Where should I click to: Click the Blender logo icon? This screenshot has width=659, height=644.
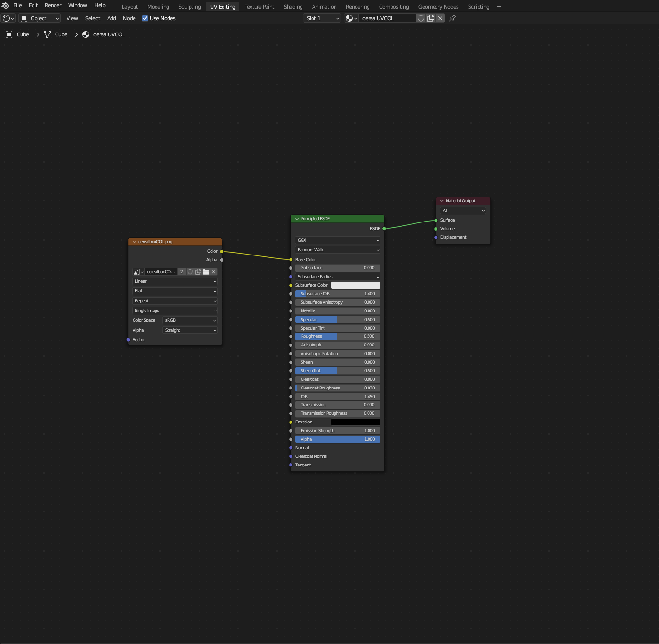5,5
